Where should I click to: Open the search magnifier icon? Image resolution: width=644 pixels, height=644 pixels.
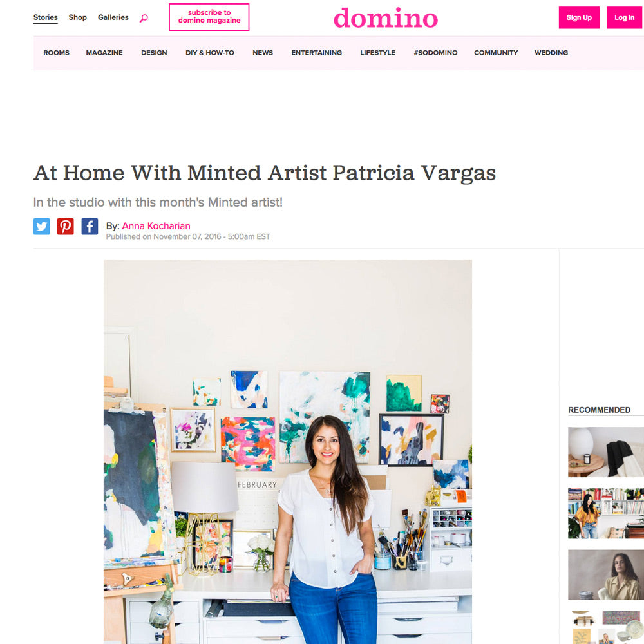coord(144,18)
